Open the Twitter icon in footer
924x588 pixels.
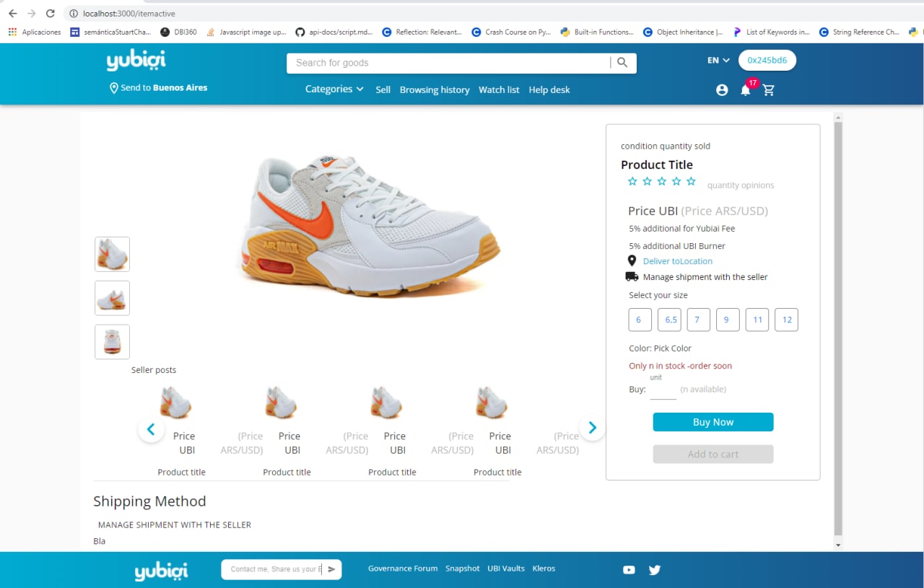pyautogui.click(x=655, y=570)
